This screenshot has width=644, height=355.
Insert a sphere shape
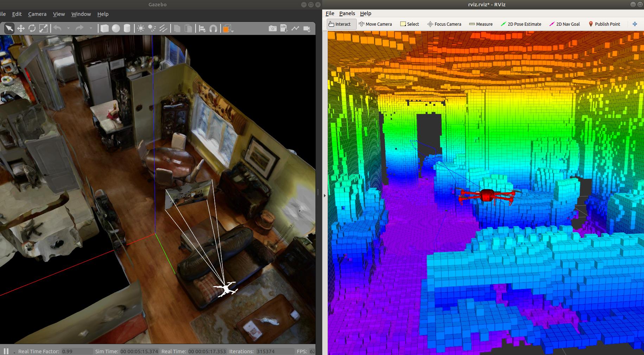116,29
